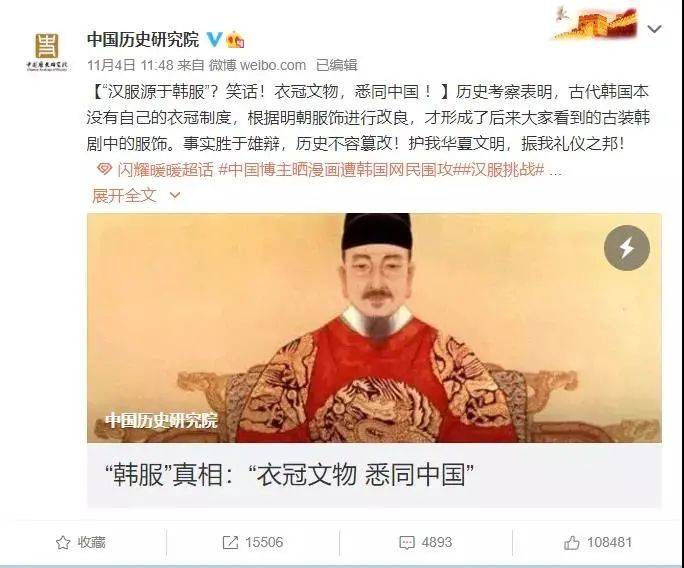
Task: Click the blue verified V badge
Action: pyautogui.click(x=214, y=39)
